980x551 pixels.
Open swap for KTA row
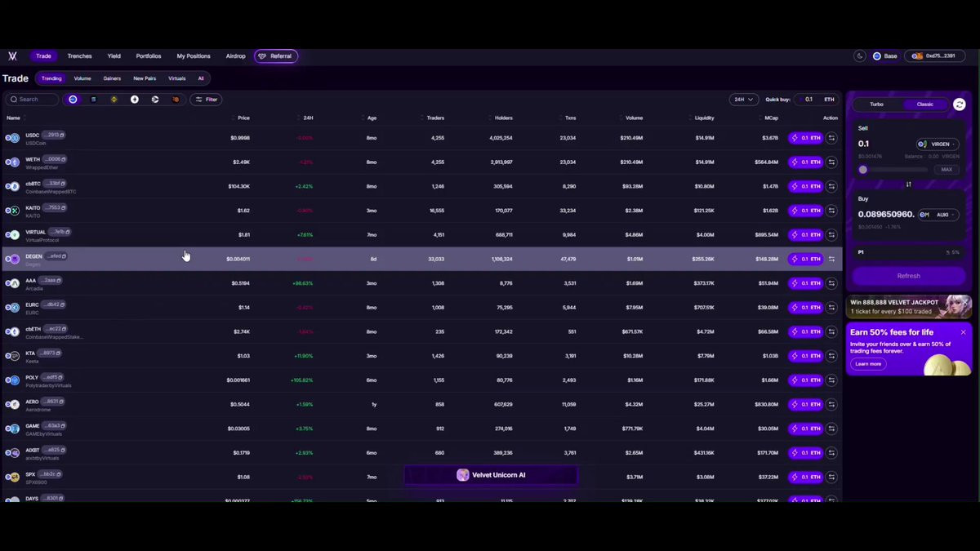[831, 356]
